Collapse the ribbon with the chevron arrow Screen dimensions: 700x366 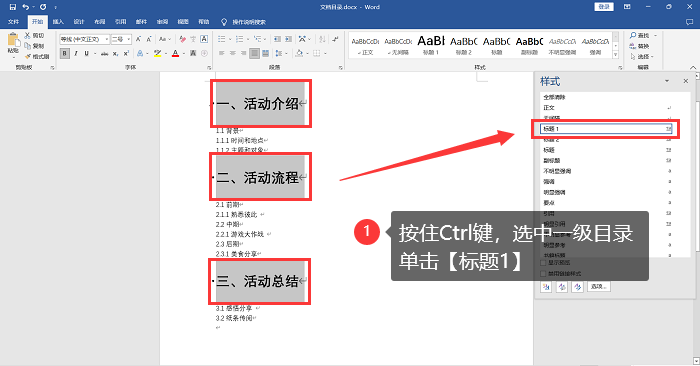[692, 67]
